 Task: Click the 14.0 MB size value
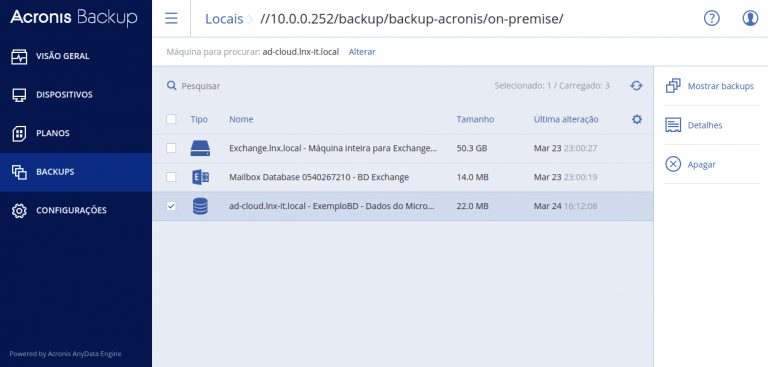pyautogui.click(x=472, y=177)
